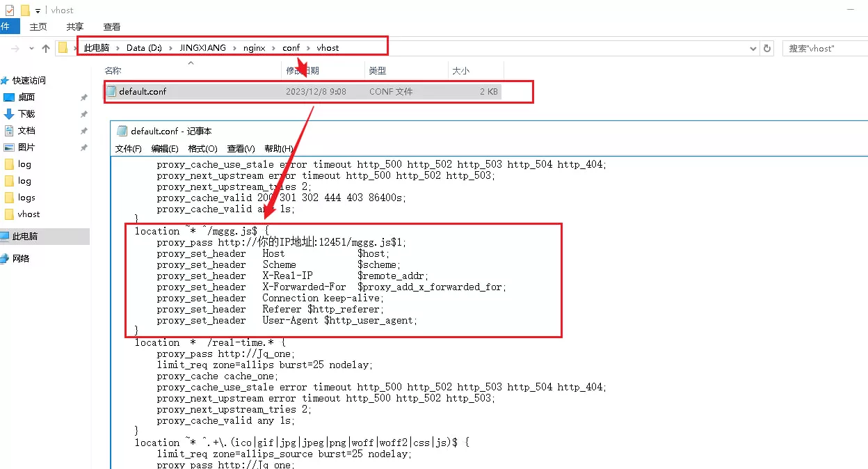Image resolution: width=868 pixels, height=469 pixels.
Task: Click the forward navigation arrow
Action: [15, 49]
